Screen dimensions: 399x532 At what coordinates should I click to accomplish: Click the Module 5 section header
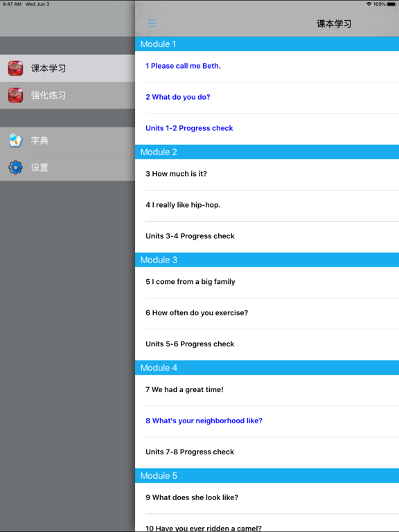(267, 476)
